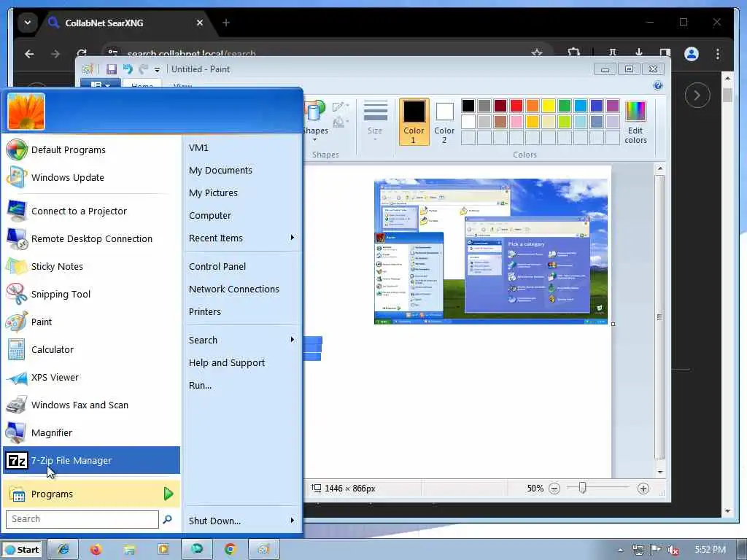Image resolution: width=747 pixels, height=560 pixels.
Task: Open Sticky Notes
Action: coord(91,266)
